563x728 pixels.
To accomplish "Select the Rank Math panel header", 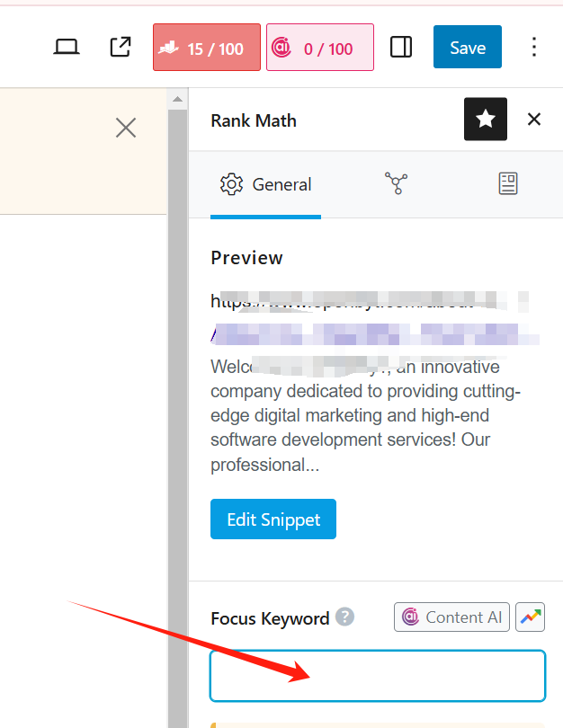I will 253,120.
